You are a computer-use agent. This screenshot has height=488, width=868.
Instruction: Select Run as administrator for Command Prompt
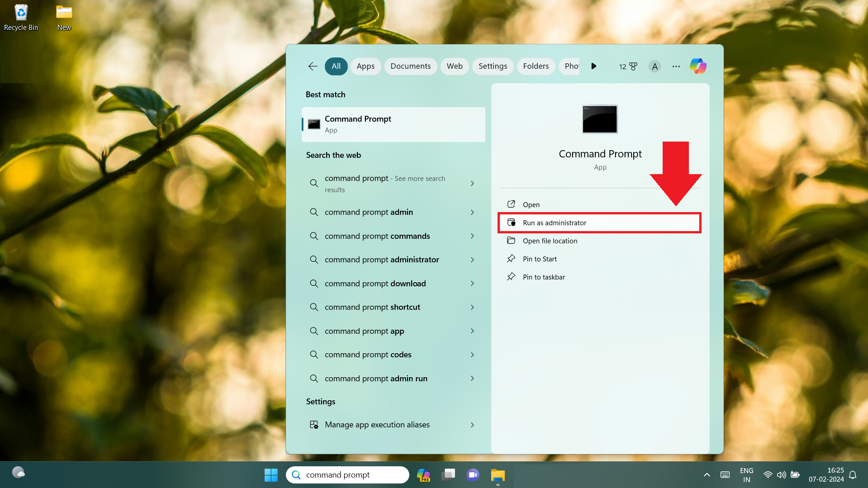tap(554, 223)
